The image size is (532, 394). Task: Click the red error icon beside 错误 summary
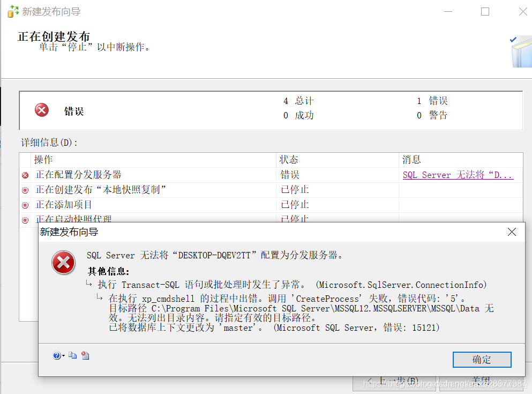click(x=42, y=110)
